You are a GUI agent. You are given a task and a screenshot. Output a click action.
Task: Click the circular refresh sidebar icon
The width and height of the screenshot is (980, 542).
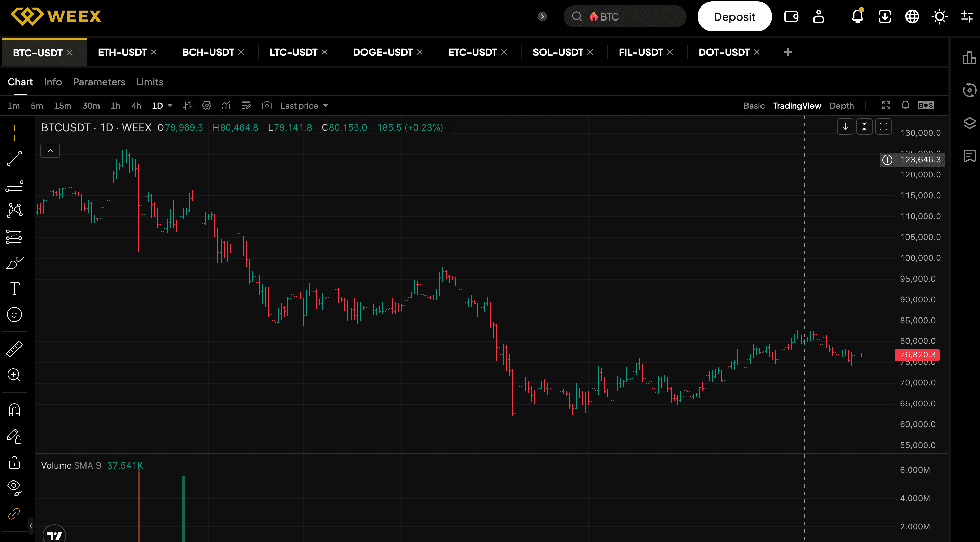point(969,90)
